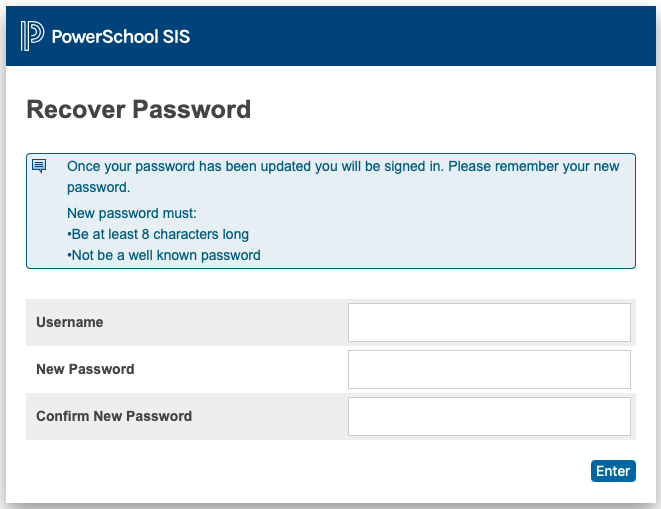Click the blue header bar's empty area
The image size is (661, 509).
(x=422, y=36)
